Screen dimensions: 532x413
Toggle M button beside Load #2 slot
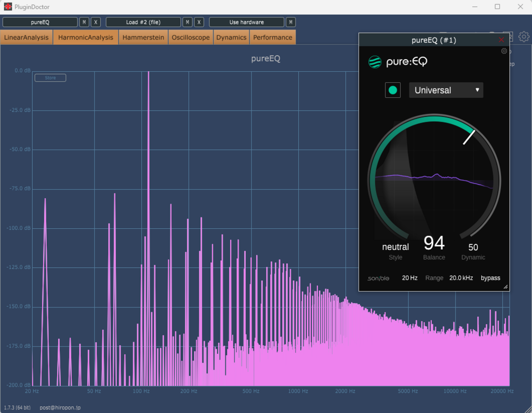[x=187, y=22]
